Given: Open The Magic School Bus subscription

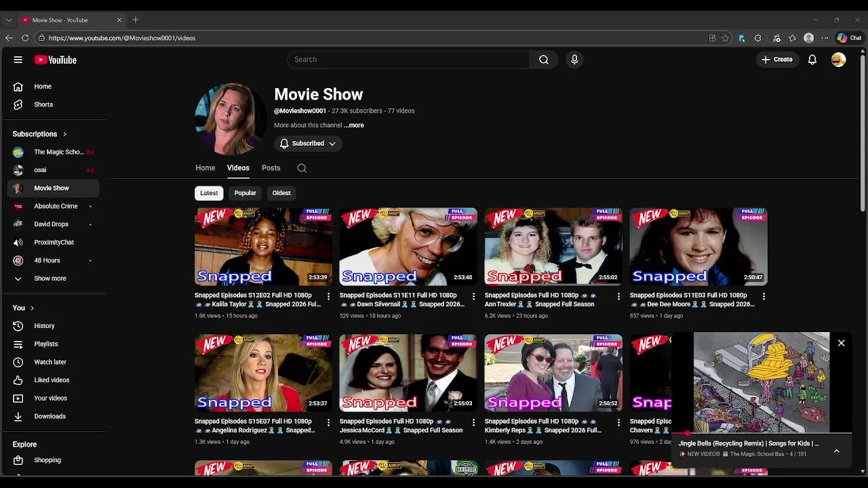Looking at the screenshot, I should [x=53, y=152].
